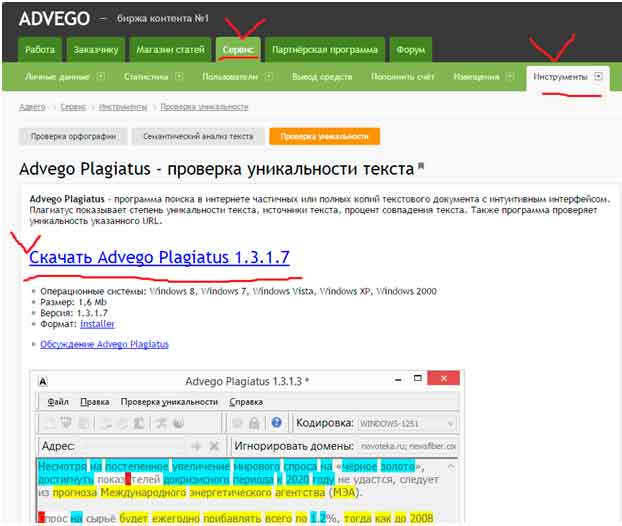Click the lock icon in Plagiatus toolbar
Viewport: 622px width, 526px height.
pos(254,423)
